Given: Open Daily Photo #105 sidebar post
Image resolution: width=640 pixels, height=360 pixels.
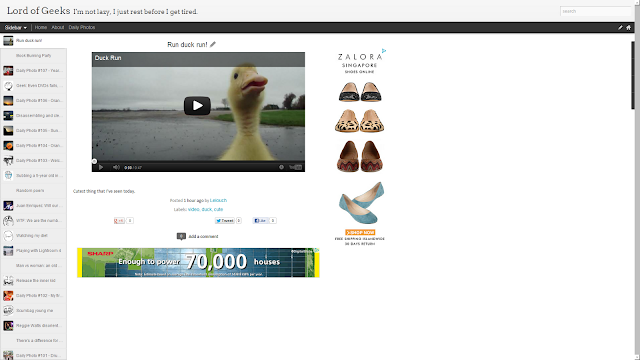Looking at the screenshot, I should point(33,131).
